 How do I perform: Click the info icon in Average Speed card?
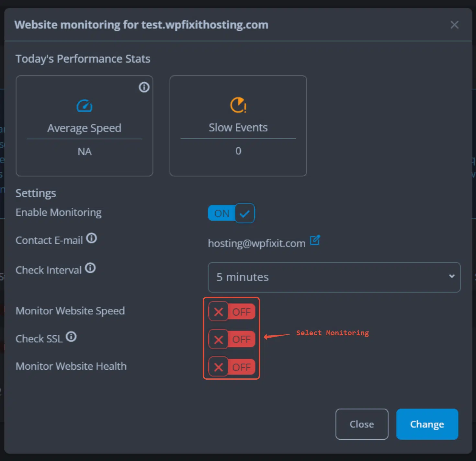144,87
